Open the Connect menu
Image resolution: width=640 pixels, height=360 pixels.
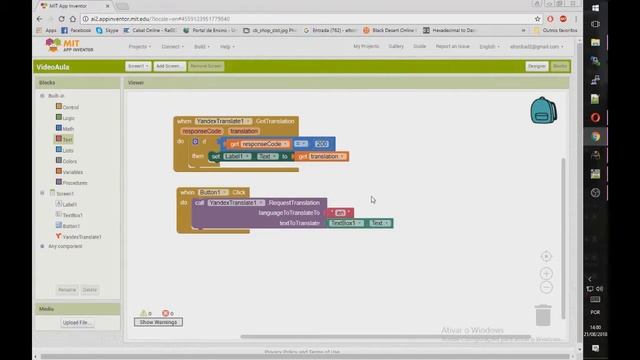[x=172, y=47]
